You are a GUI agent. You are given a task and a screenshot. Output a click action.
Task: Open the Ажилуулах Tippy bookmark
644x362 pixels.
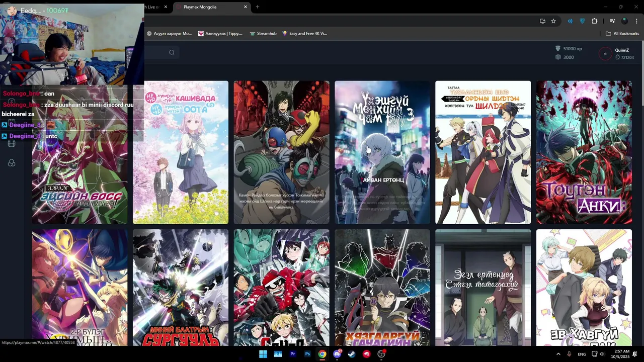coord(220,34)
